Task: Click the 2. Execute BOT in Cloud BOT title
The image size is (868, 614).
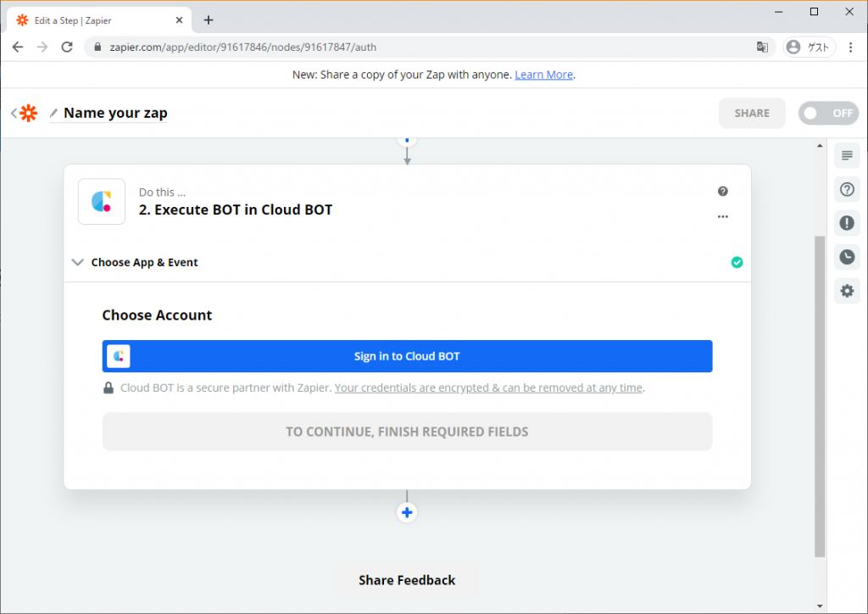Action: coord(236,209)
